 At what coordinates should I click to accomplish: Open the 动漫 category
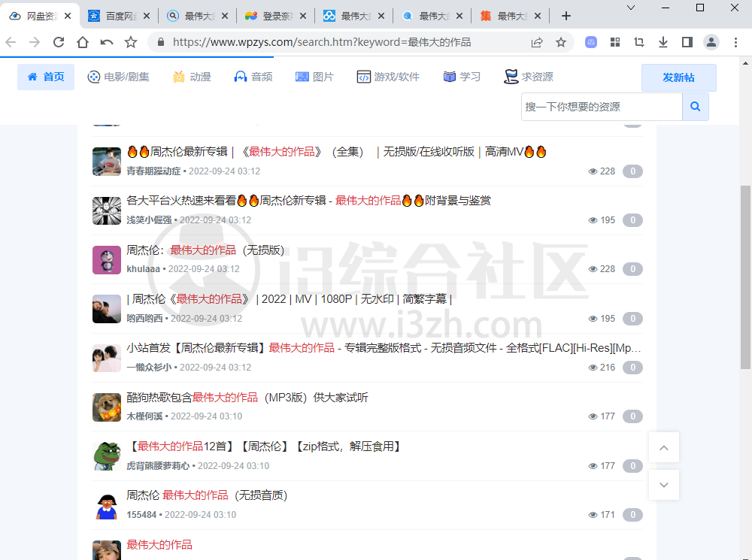tap(192, 77)
